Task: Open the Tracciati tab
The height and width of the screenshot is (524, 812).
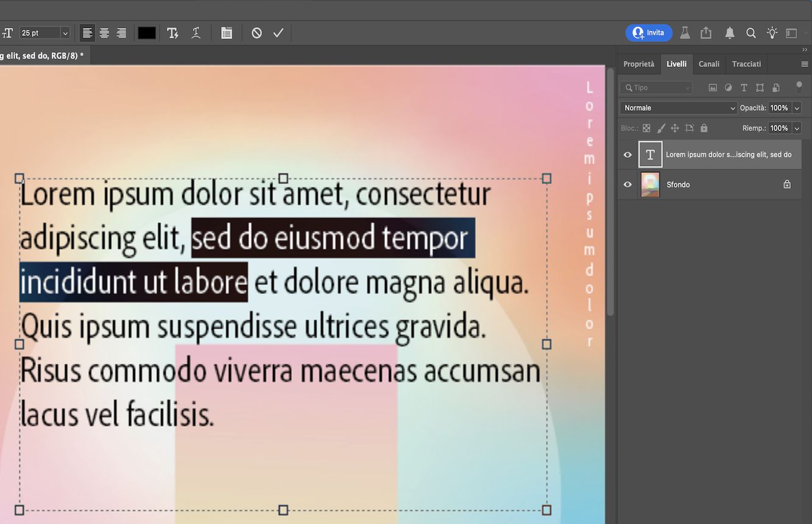Action: (x=746, y=63)
